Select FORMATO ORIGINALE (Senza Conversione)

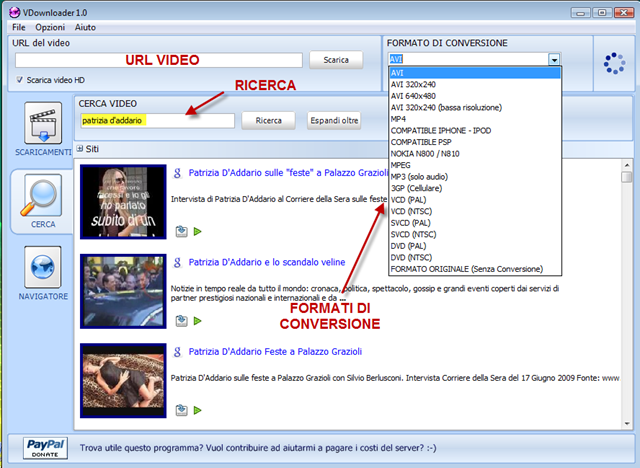475,269
